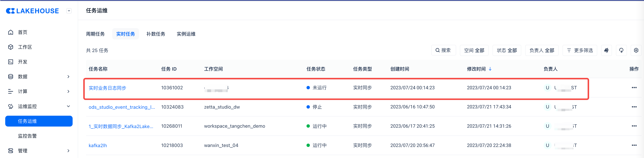Click the refresh icon in toolbar
Viewport: 644px width, 158px height.
point(621,50)
